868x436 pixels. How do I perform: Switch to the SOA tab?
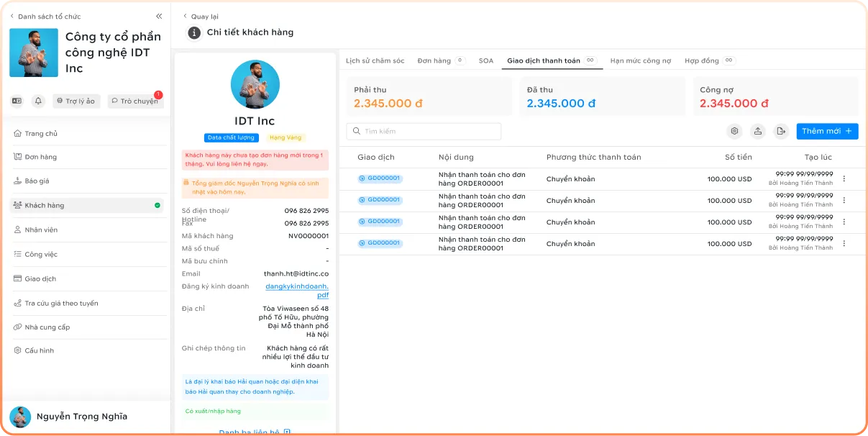pyautogui.click(x=486, y=61)
